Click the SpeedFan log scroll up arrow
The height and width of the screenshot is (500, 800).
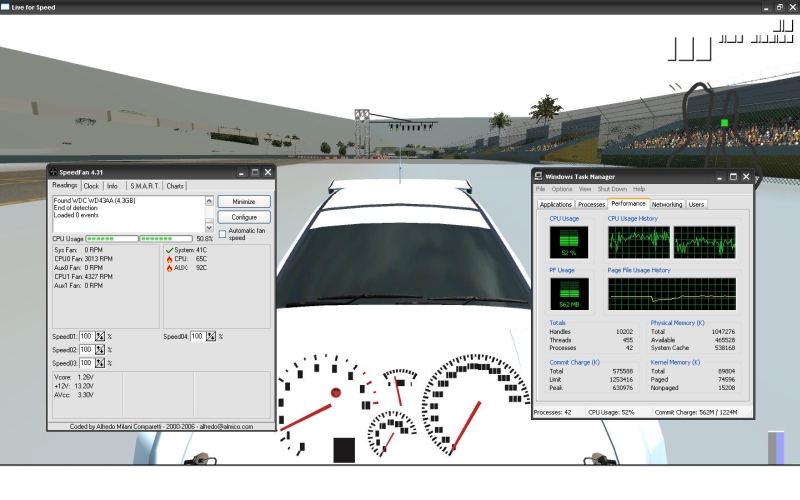(x=209, y=201)
